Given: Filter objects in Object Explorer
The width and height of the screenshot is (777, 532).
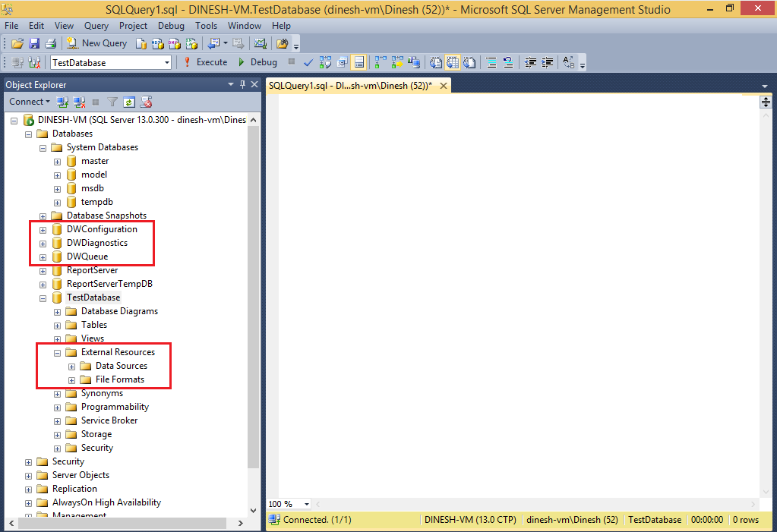Looking at the screenshot, I should pyautogui.click(x=112, y=101).
